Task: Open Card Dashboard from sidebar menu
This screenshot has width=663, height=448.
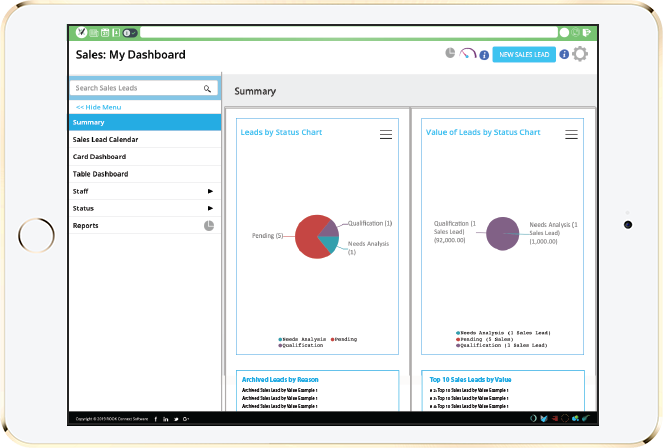Action: coord(100,156)
